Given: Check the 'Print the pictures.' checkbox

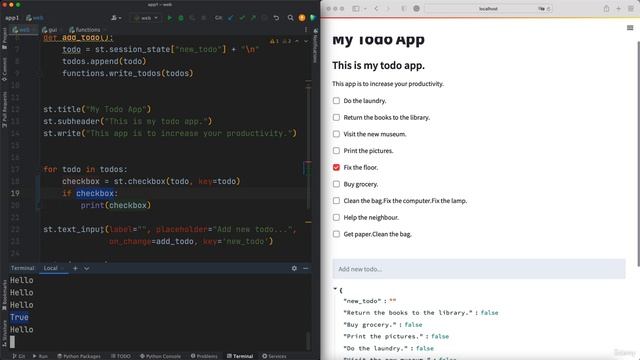Looking at the screenshot, I should [336, 151].
